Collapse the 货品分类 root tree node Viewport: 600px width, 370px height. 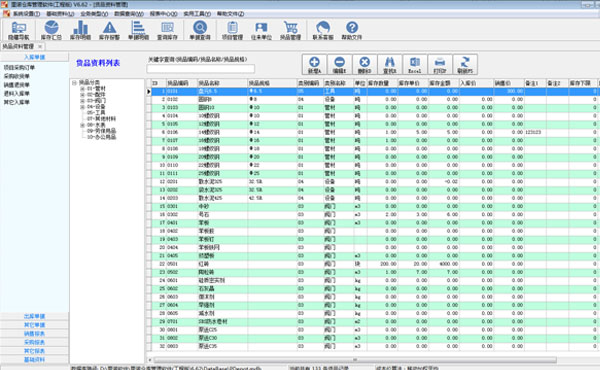tap(75, 82)
